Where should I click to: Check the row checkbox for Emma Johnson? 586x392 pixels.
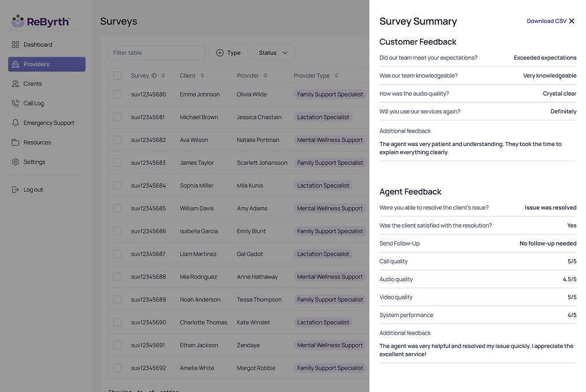point(117,94)
